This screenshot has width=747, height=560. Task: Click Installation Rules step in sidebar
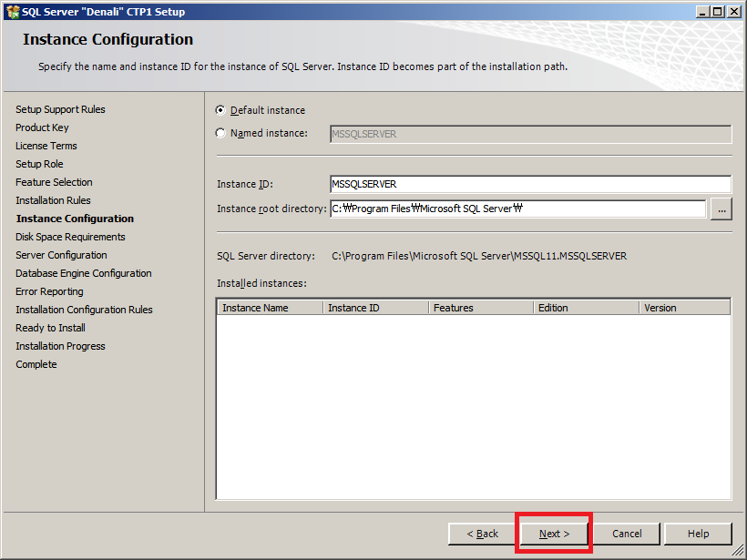point(53,200)
